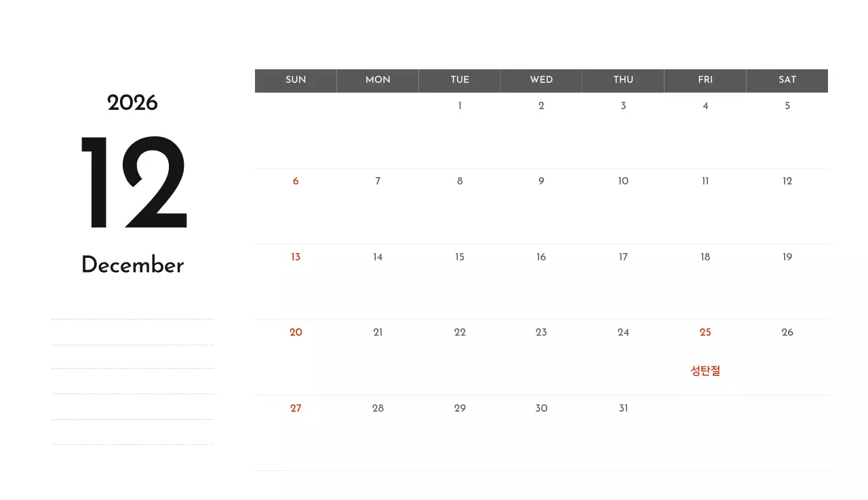
Task: Select December 25 holiday date
Action: pos(705,332)
